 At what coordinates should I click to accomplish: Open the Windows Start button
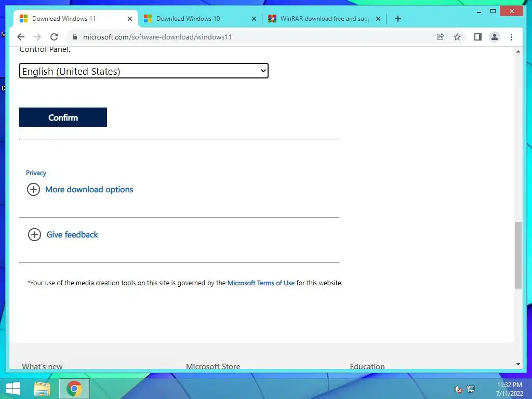[13, 389]
